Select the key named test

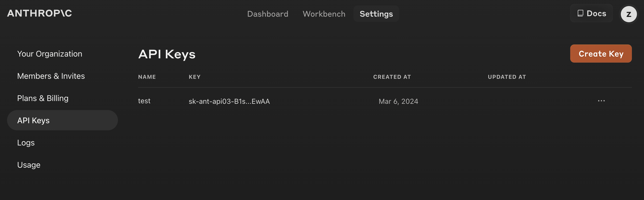coord(144,101)
